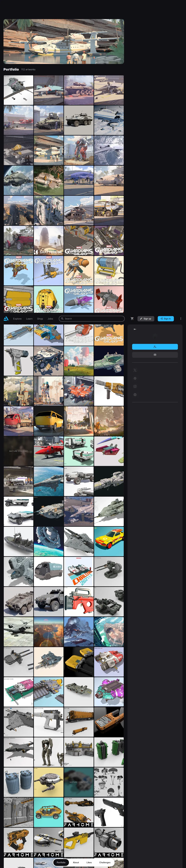Open the Shatterline skyscraper thumbnail
The image size is (186, 868).
pyautogui.click(x=49, y=241)
